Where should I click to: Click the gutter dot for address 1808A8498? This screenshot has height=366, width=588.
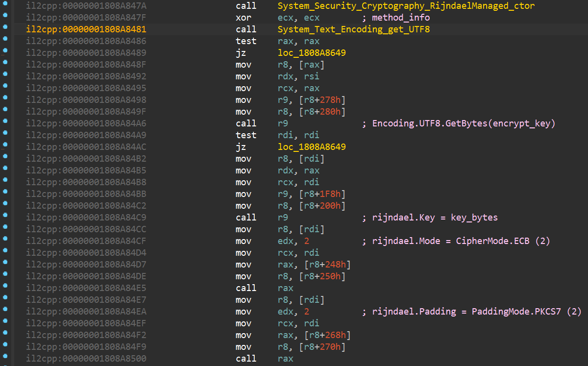click(5, 97)
